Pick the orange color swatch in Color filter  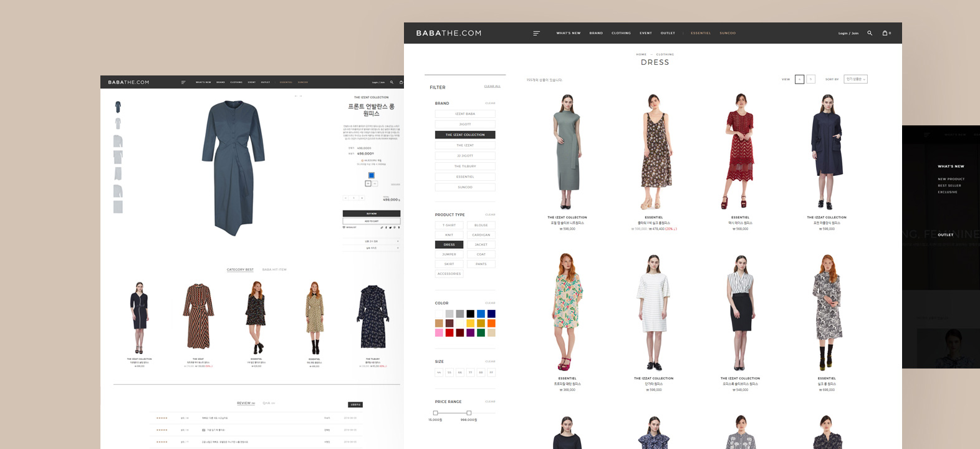[x=491, y=323]
